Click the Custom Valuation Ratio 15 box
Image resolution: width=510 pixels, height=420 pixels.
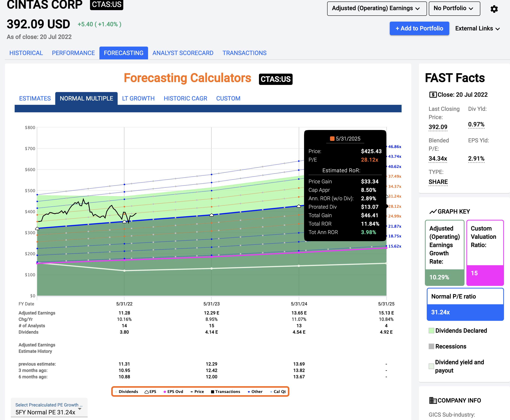pyautogui.click(x=485, y=253)
